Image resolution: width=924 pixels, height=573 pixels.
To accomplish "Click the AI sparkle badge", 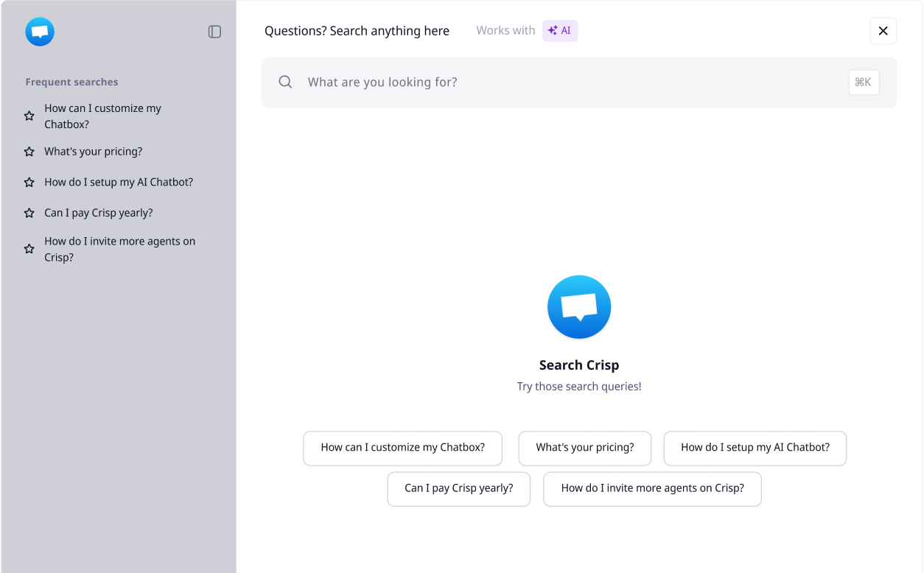I will tap(560, 31).
